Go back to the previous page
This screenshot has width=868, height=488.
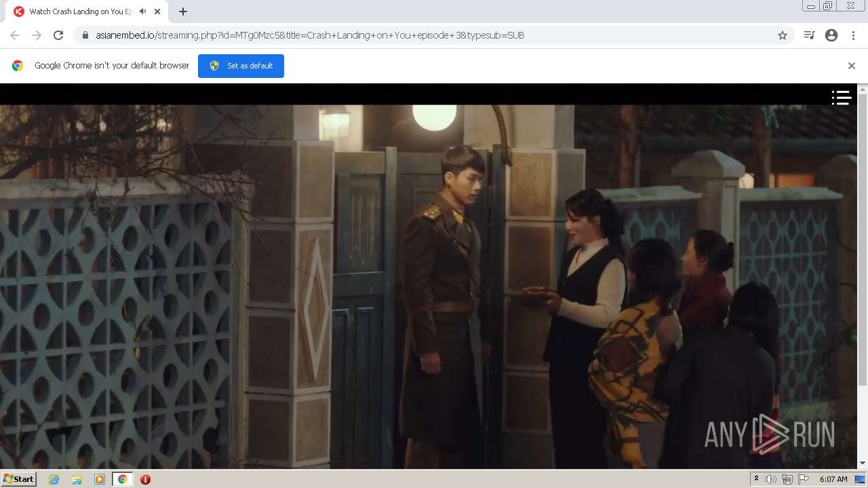tap(15, 35)
